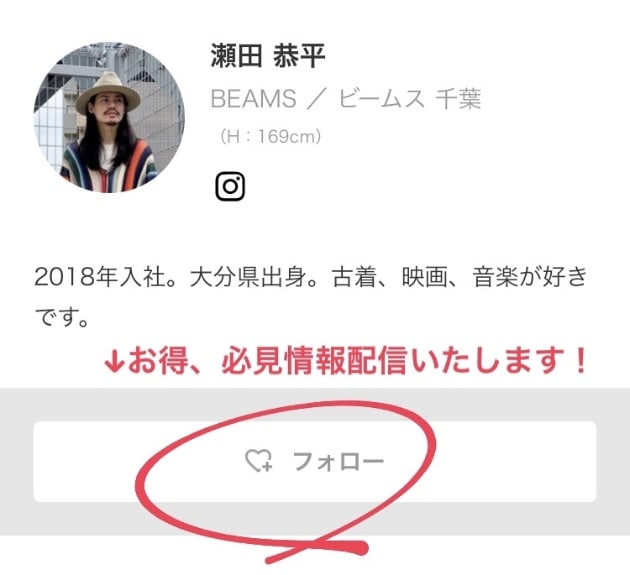Click the heart-plus icon in follow button
Screen dimensions: 630x575
(259, 460)
